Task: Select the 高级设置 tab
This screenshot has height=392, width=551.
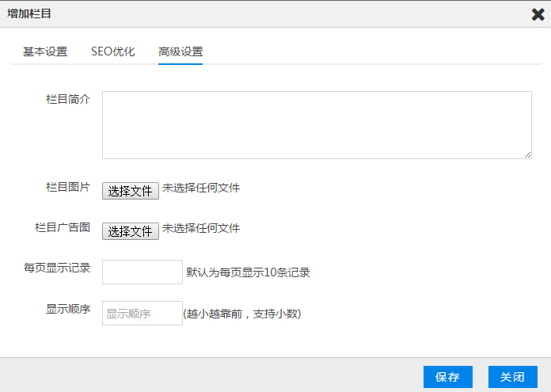Action: click(180, 52)
